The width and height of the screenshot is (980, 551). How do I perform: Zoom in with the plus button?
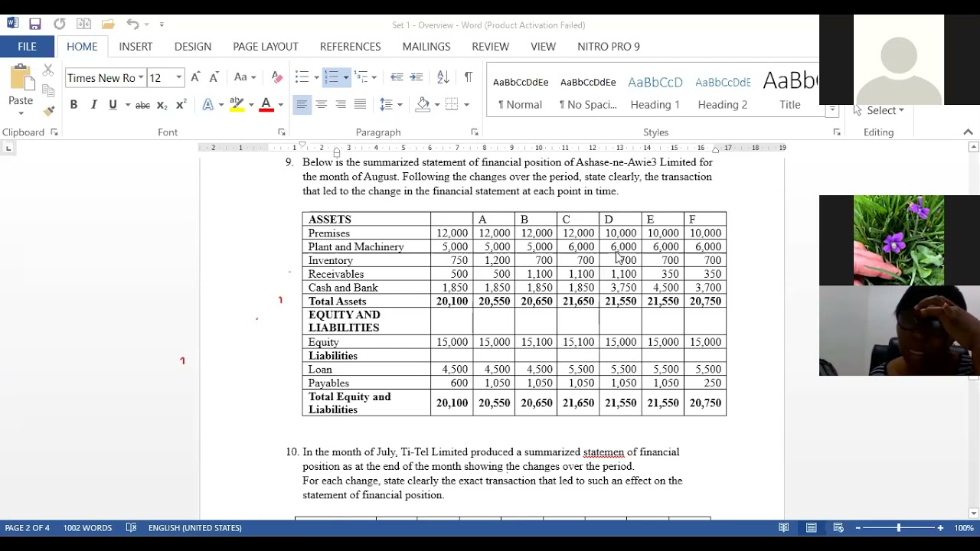click(940, 528)
